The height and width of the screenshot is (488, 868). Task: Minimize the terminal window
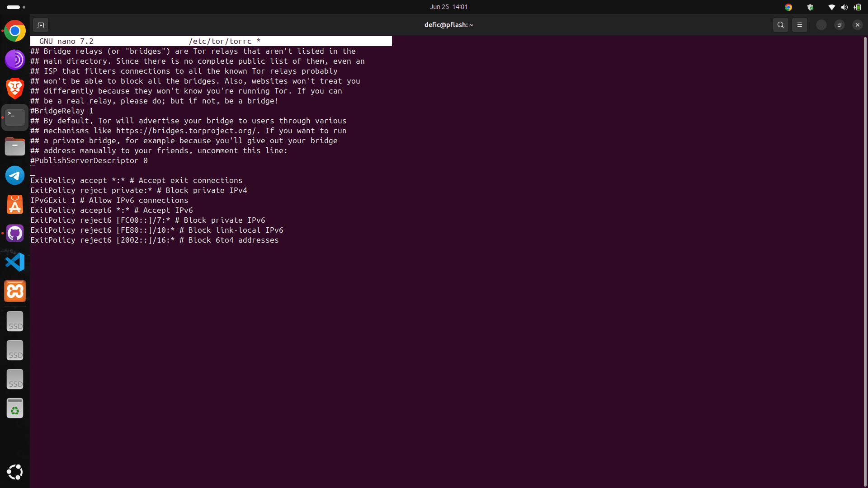pyautogui.click(x=821, y=25)
